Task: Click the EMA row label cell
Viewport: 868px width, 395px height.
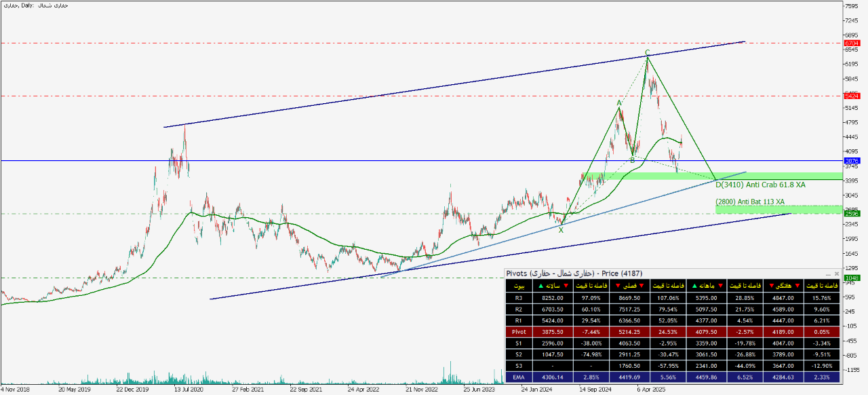Action: coord(519,376)
